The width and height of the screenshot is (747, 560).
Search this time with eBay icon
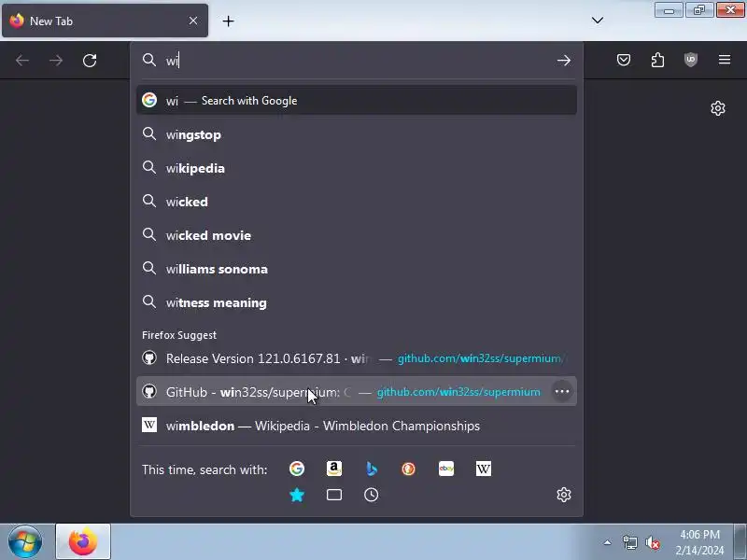click(x=446, y=469)
